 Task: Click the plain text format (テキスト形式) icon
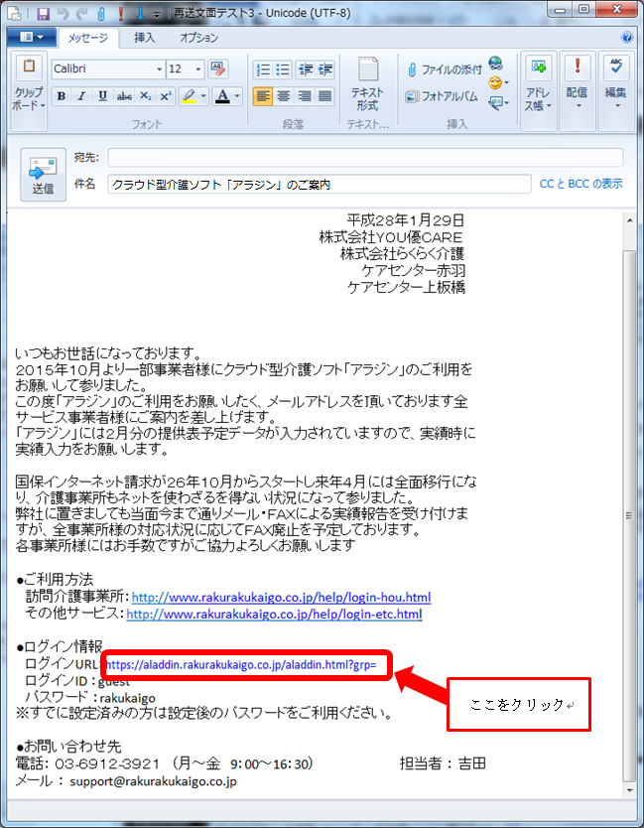tap(367, 83)
